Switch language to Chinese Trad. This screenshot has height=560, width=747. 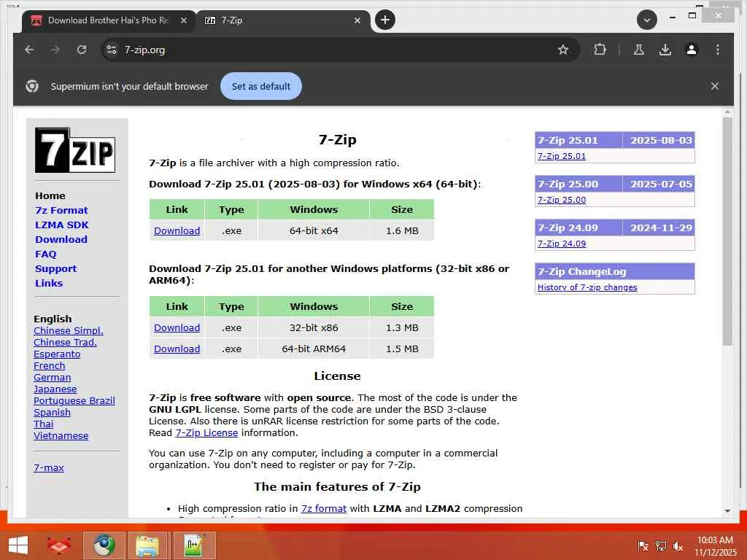point(65,343)
